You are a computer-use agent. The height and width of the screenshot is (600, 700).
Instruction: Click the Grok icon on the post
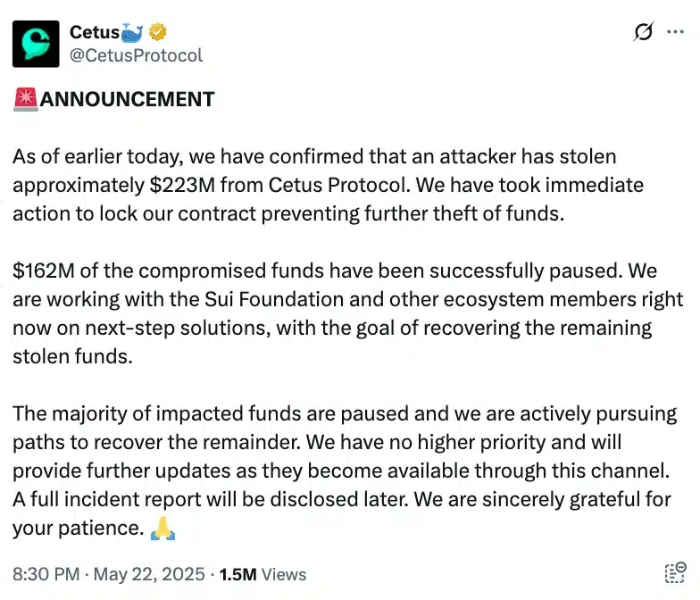pyautogui.click(x=643, y=33)
